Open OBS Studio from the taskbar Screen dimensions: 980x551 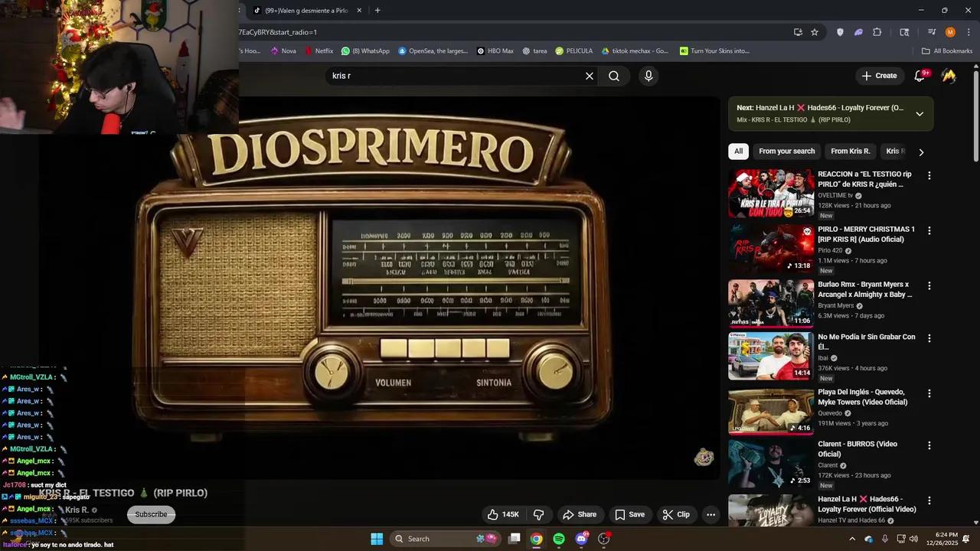coord(604,539)
